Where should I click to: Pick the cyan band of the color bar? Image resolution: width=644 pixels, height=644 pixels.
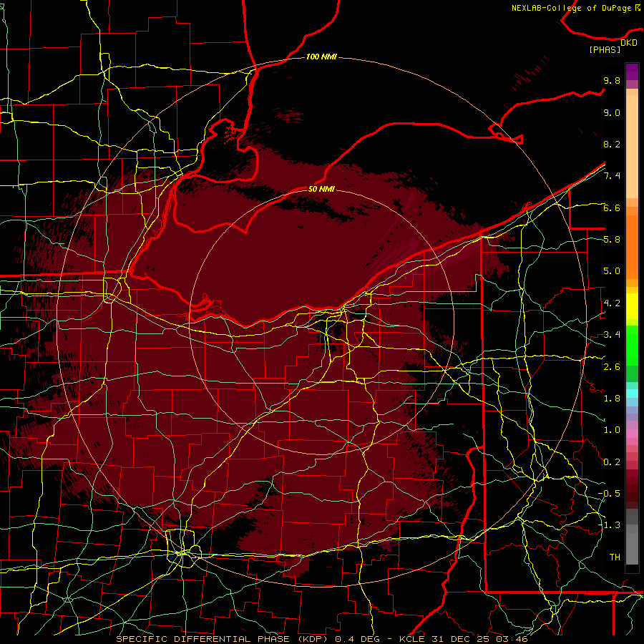pyautogui.click(x=632, y=394)
